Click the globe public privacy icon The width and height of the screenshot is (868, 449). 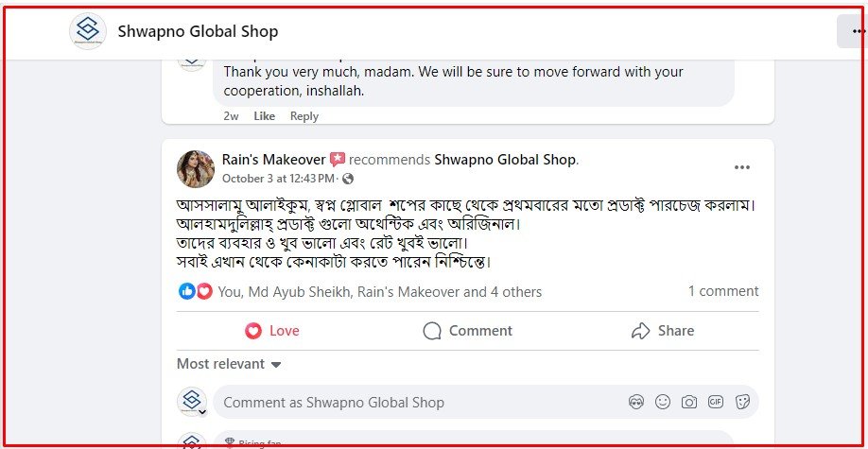[348, 179]
